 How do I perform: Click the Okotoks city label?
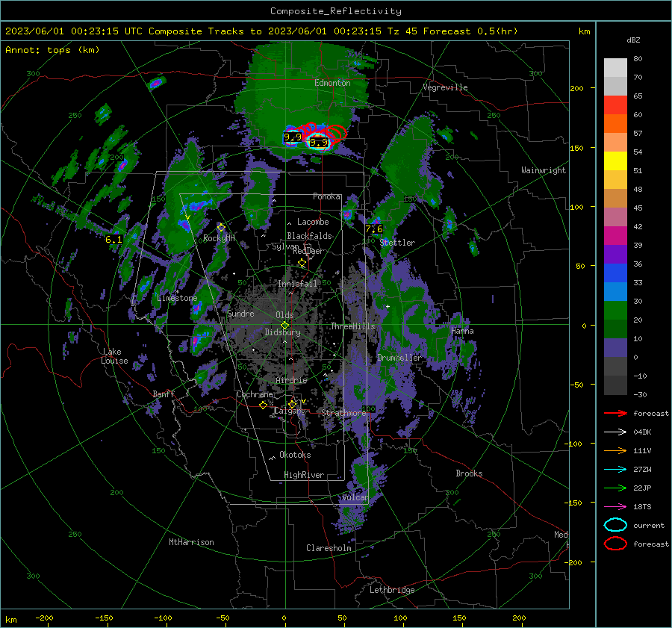(x=295, y=455)
